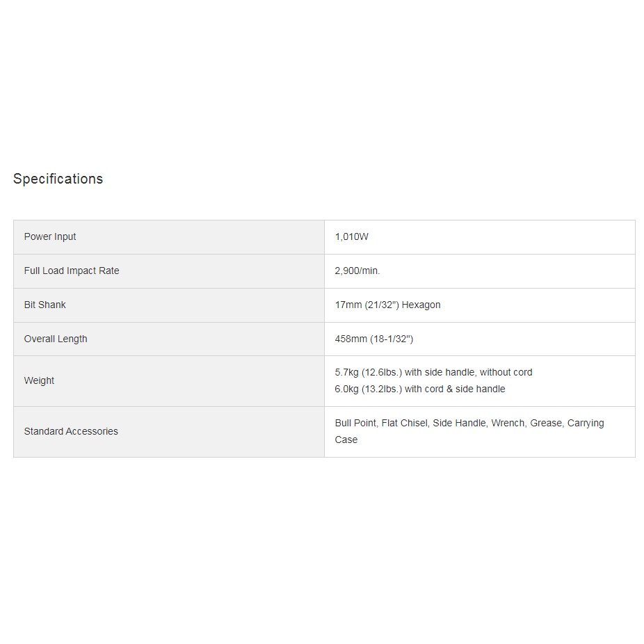Select the Bit Shank label cell
Viewport: 644px width, 644px height.
tap(45, 305)
